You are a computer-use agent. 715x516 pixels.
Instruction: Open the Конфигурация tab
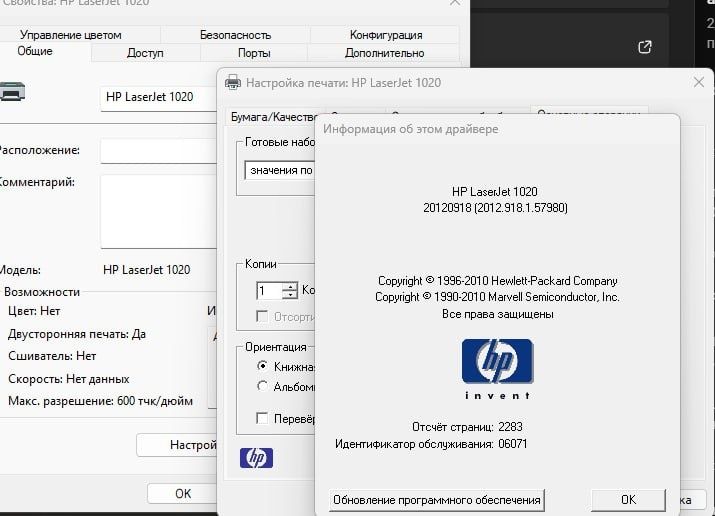coord(386,35)
